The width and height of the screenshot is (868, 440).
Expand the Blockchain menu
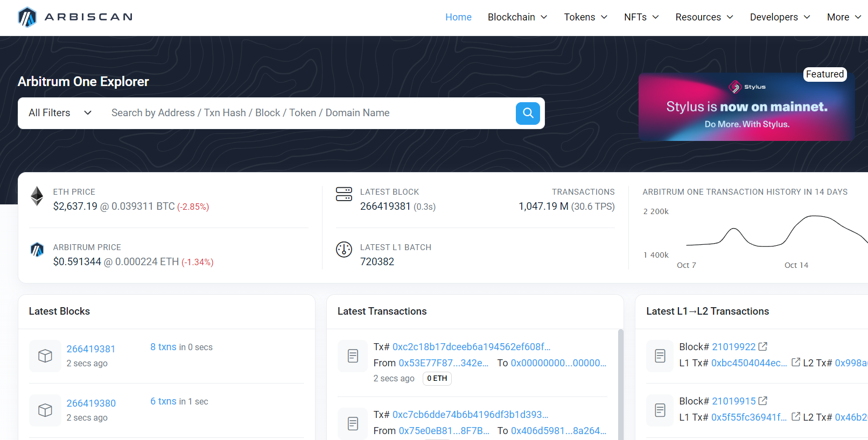[x=517, y=17]
